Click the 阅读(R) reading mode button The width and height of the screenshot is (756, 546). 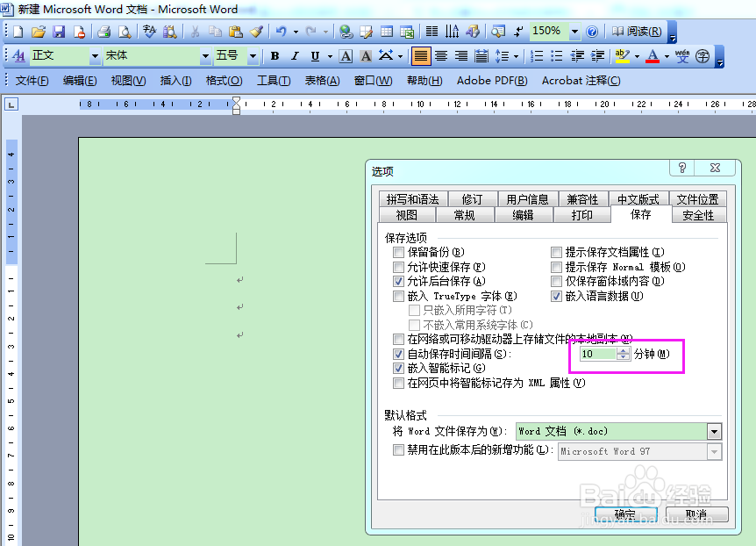click(x=637, y=32)
